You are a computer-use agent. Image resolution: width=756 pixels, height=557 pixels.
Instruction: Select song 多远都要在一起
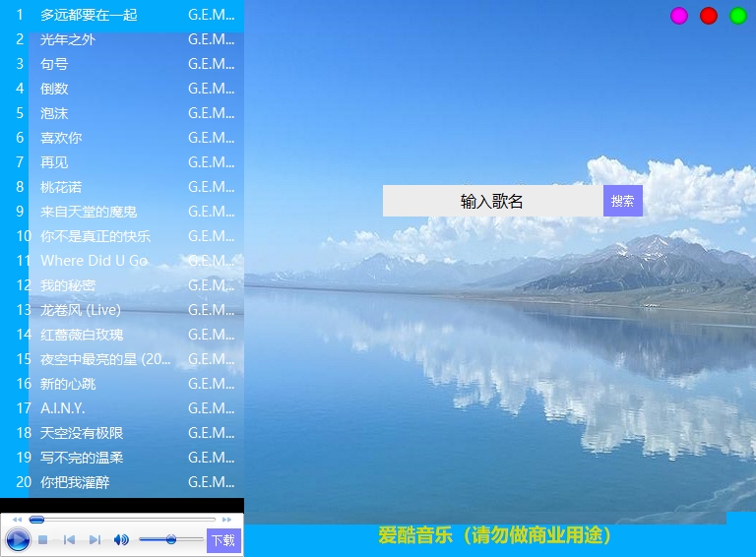tap(89, 15)
